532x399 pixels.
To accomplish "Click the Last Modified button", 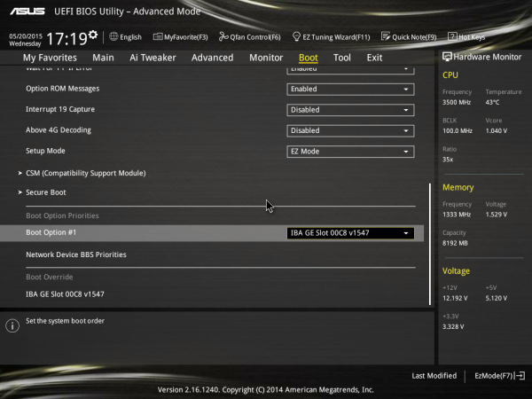I will (434, 376).
